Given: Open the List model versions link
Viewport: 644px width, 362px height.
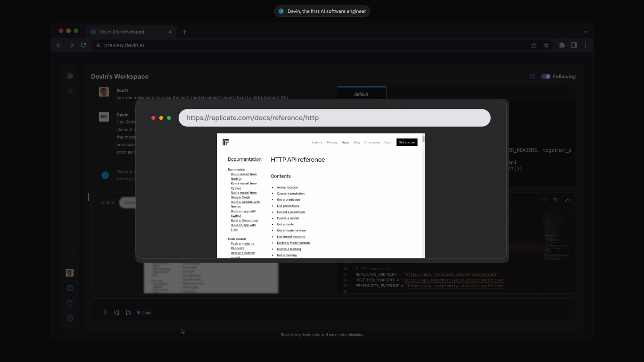Looking at the screenshot, I should point(291,237).
